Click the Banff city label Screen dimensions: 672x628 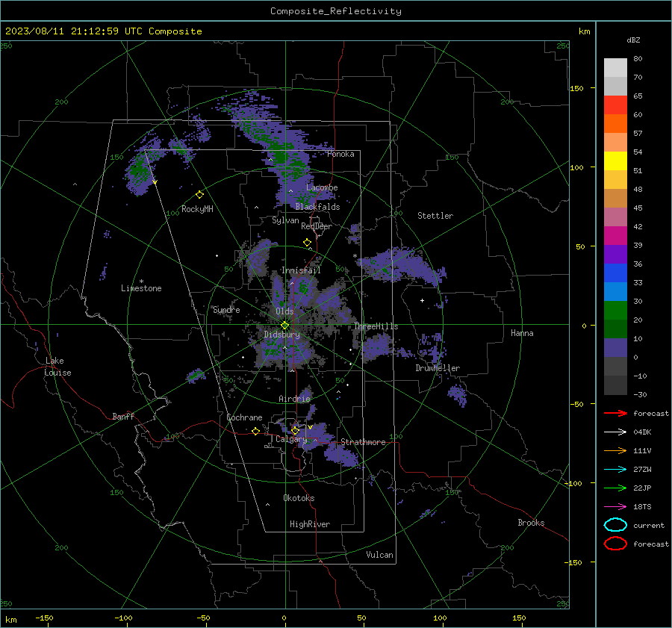click(x=123, y=416)
